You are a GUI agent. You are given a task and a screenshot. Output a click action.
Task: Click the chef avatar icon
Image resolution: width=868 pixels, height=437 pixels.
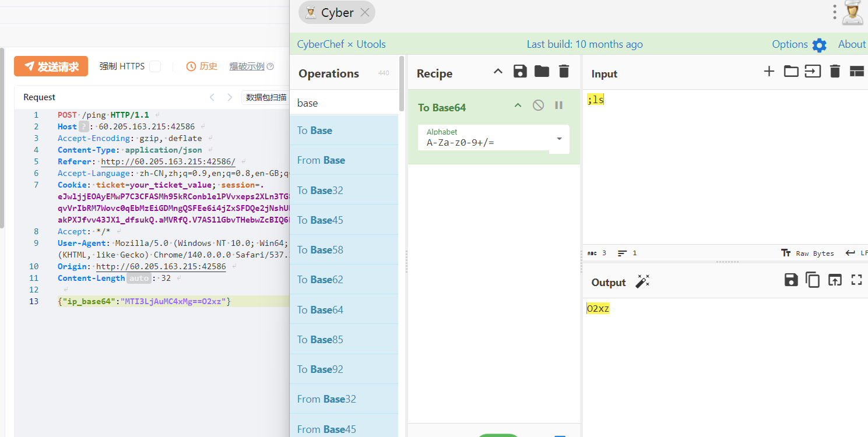(854, 13)
